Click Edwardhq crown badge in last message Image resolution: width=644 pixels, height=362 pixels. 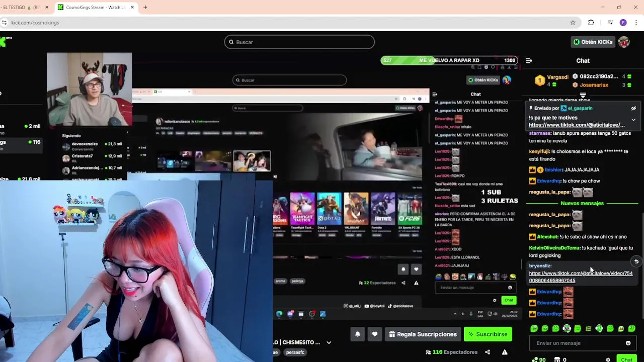[532, 314]
